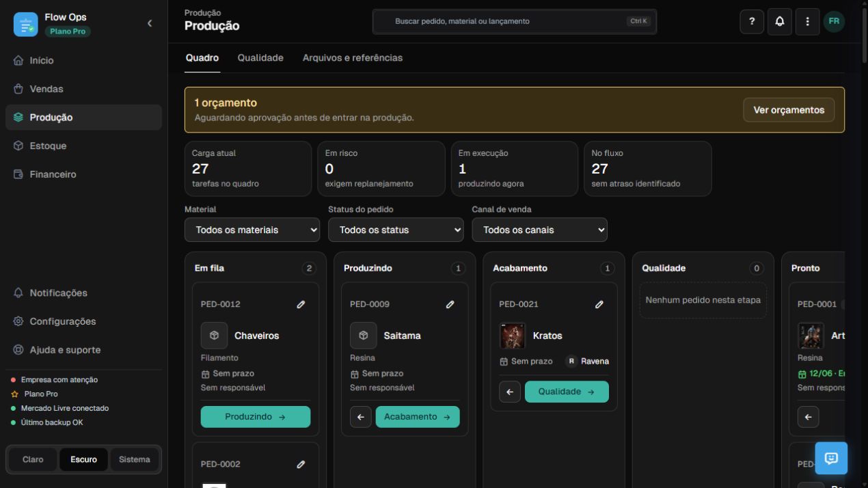The width and height of the screenshot is (868, 488).
Task: Click the PED-0001 thumbnail image
Action: point(811,336)
